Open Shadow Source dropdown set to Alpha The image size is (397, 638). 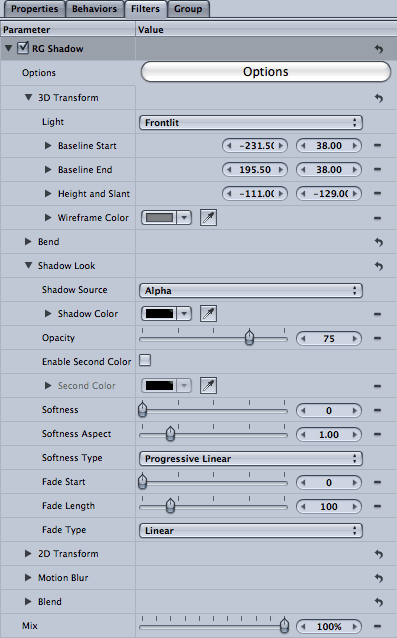251,291
